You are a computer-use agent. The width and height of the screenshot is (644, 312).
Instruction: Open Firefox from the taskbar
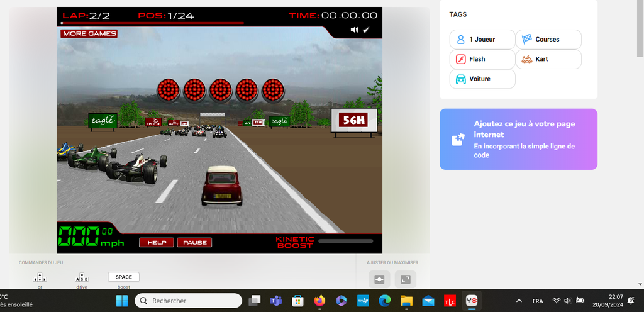[x=319, y=301]
